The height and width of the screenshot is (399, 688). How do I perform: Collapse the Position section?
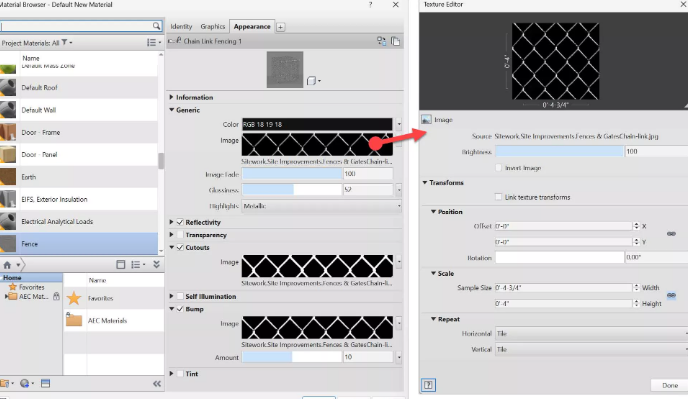click(x=434, y=212)
